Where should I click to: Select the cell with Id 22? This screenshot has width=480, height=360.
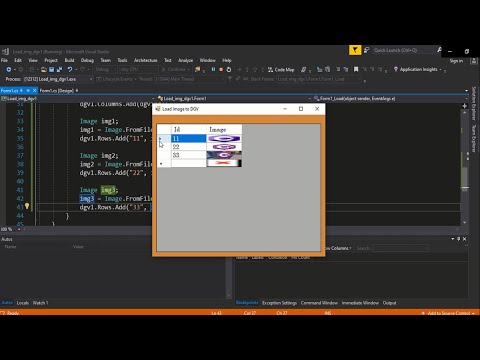coord(189,147)
